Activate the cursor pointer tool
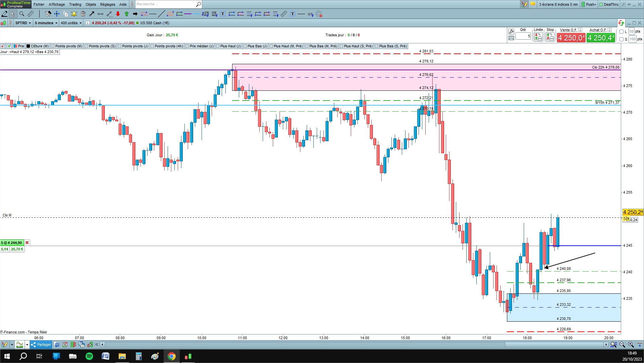 (x=13, y=14)
